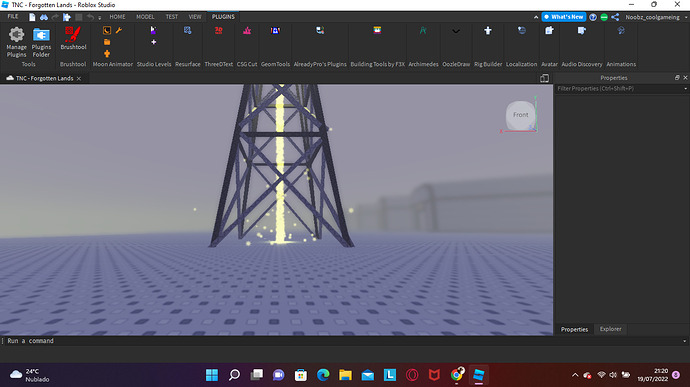
Task: Open Moon Animator moon icon
Action: [x=107, y=30]
